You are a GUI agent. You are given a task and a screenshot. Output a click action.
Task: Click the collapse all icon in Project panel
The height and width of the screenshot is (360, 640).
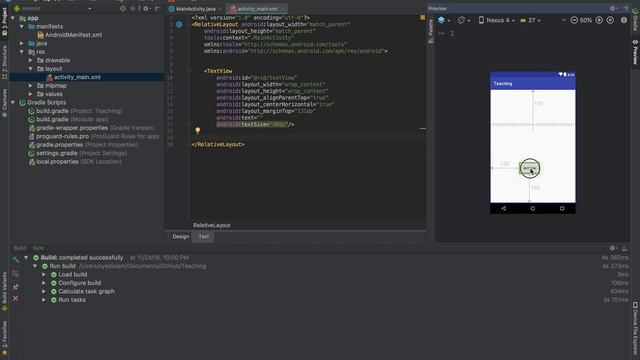133,8
